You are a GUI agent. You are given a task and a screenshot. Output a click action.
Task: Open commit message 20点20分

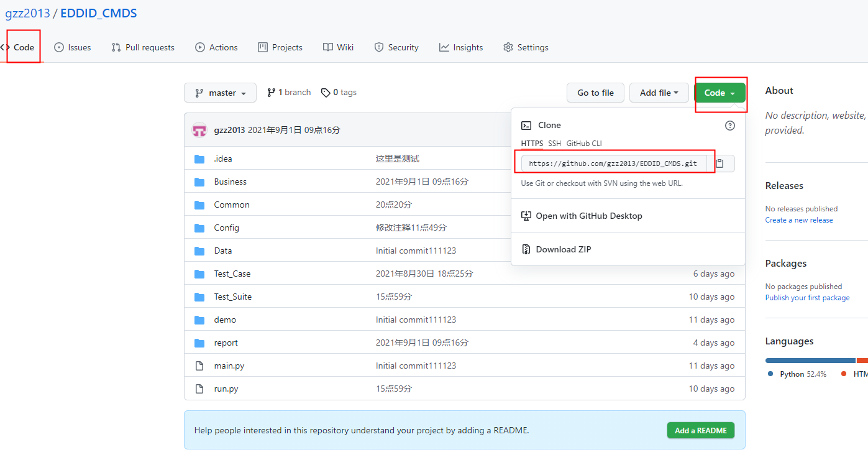click(394, 205)
